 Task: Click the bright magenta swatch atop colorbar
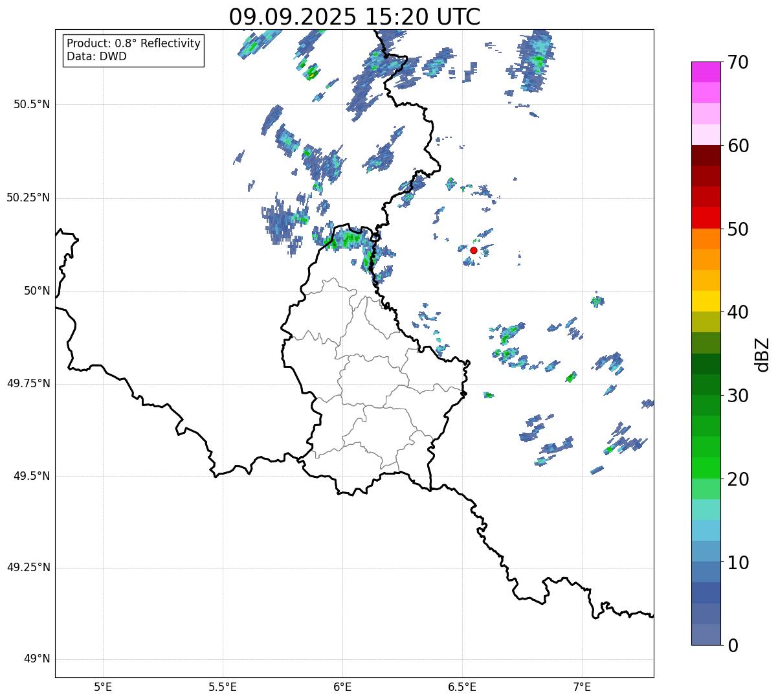[706, 72]
